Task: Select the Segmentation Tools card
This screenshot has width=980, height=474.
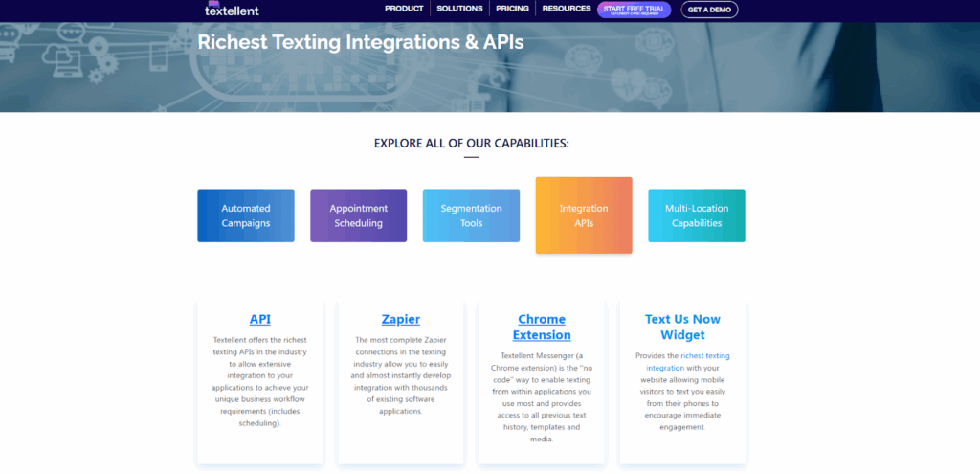Action: tap(471, 215)
